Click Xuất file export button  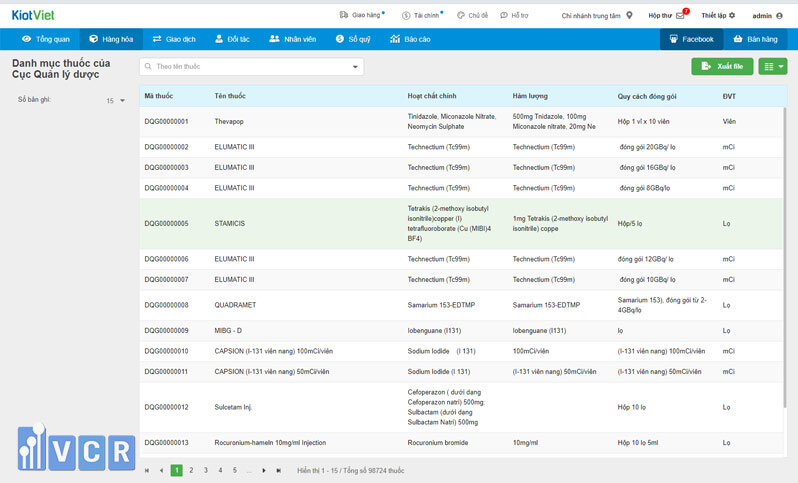pos(722,66)
